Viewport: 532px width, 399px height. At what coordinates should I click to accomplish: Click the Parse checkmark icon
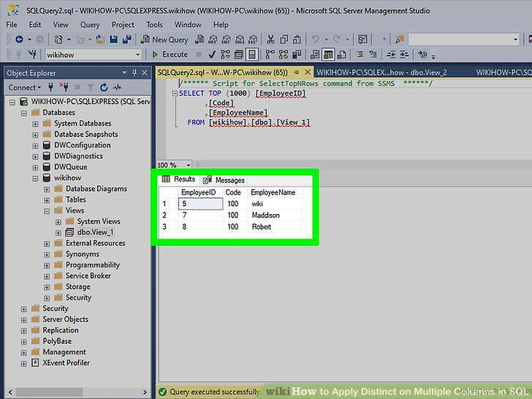click(212, 54)
